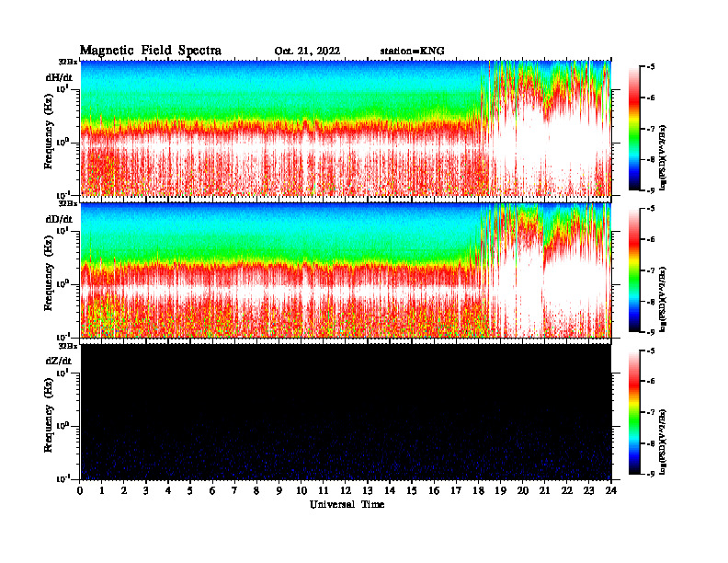Click hour 2 on the time axis
Viewport: 728px width, 563px height.
click(124, 490)
